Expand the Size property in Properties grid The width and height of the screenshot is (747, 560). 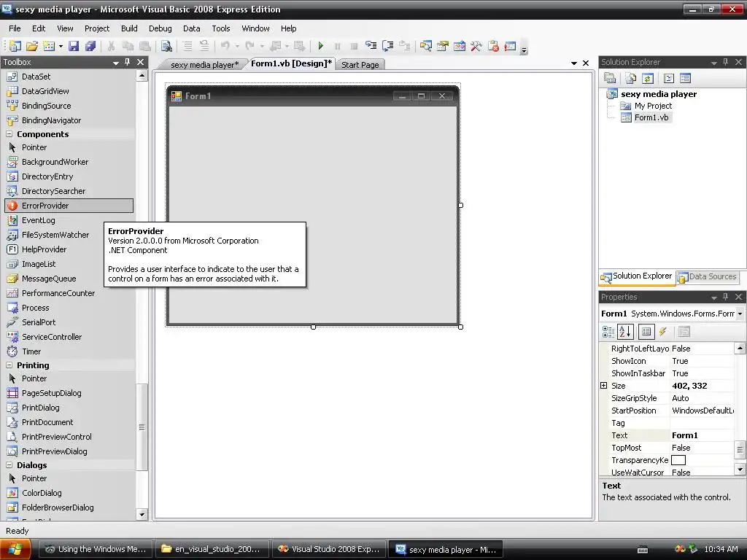coord(603,386)
